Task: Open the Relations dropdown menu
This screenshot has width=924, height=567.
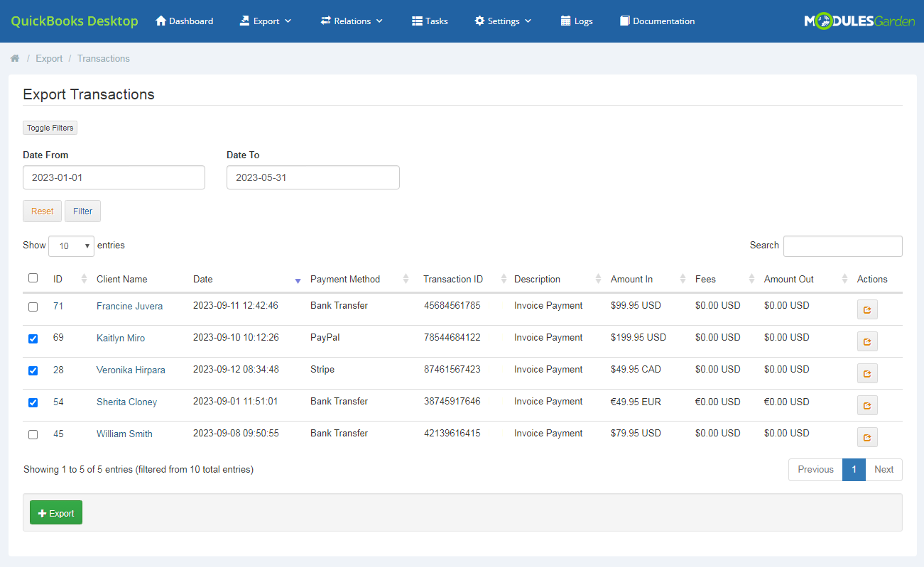Action: [x=352, y=21]
